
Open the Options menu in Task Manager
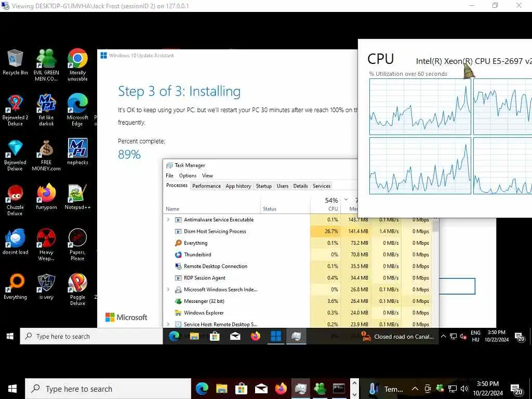[x=188, y=176]
